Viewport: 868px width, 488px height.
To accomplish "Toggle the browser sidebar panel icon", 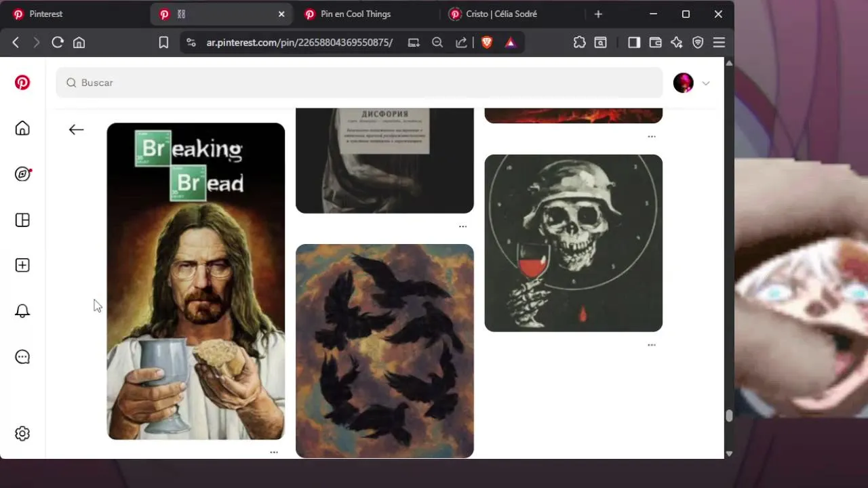I will click(634, 43).
